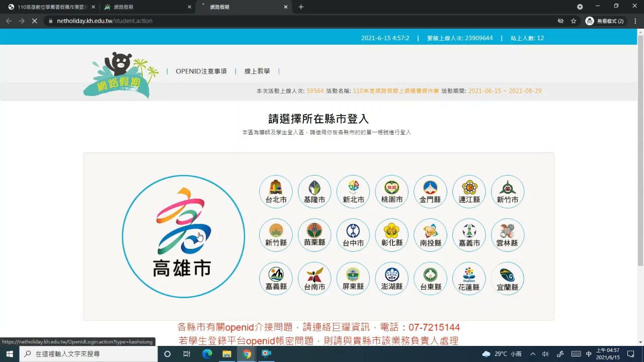Viewport: 644px width, 362px height.
Task: Choose the 台南市 county icon
Action: point(314,279)
